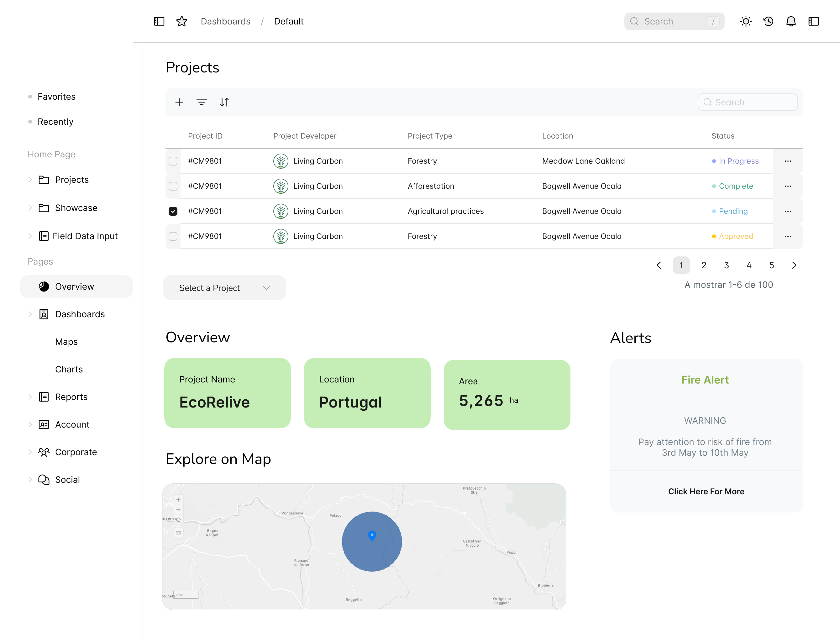The height and width of the screenshot is (642, 840).
Task: Expand the Field Data Input sidebar item
Action: (30, 236)
